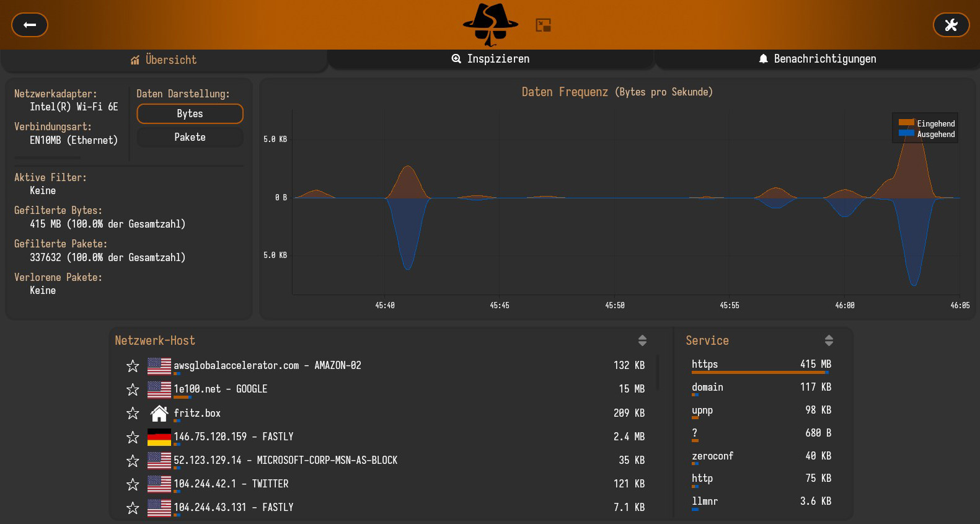Star the 104.244.43.131 FASTLY host
The image size is (980, 524).
tap(133, 508)
